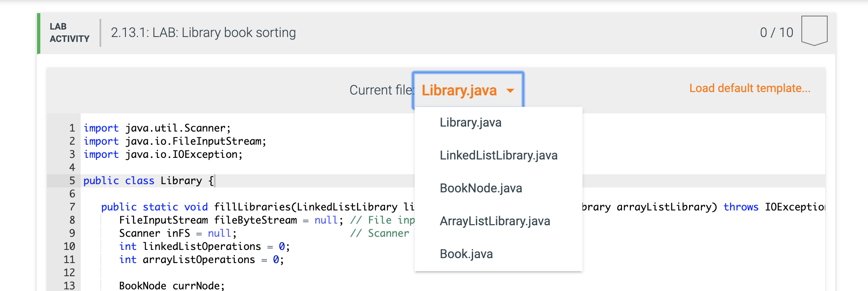This screenshot has width=868, height=291.
Task: Click the 0 / 10 score label
Action: click(x=776, y=32)
